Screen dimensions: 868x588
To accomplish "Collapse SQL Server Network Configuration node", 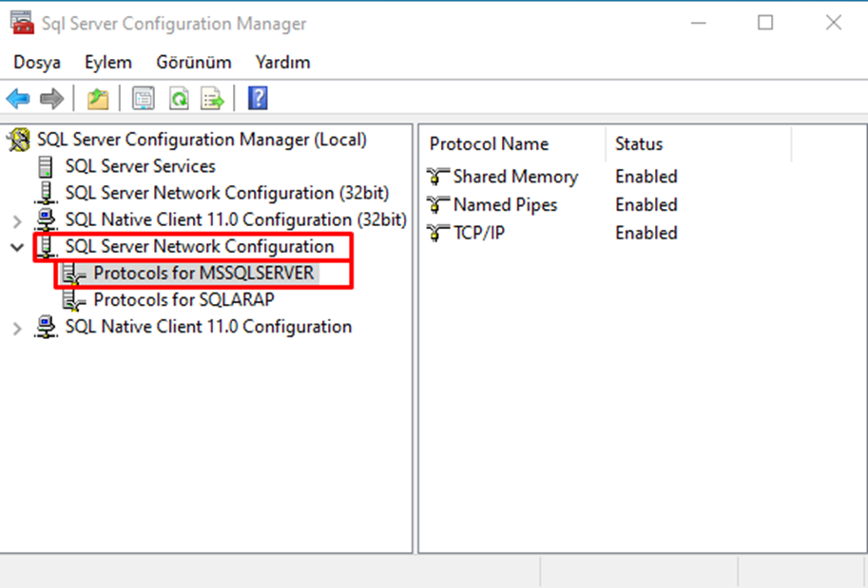I will [17, 247].
